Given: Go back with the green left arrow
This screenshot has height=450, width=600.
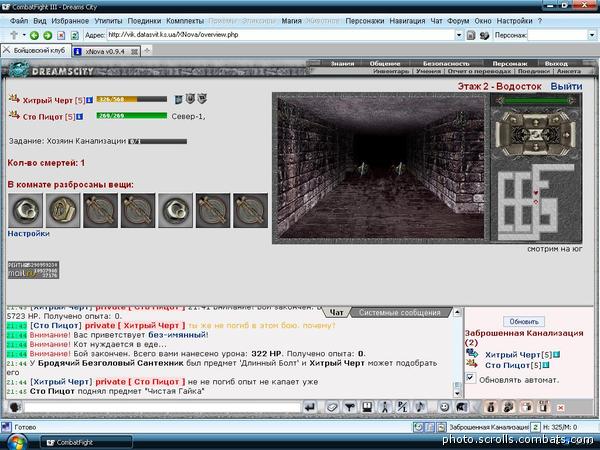Looking at the screenshot, I should click(x=34, y=35).
